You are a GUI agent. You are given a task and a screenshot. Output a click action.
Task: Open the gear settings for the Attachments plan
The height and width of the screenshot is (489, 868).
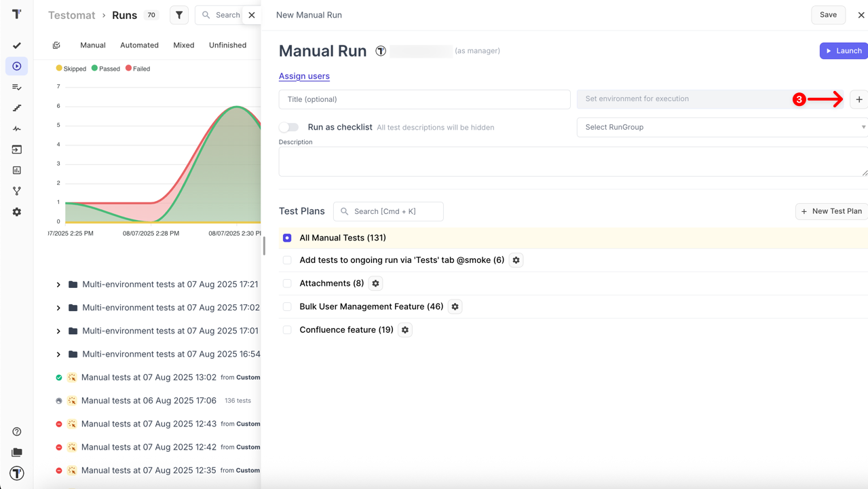pos(376,283)
